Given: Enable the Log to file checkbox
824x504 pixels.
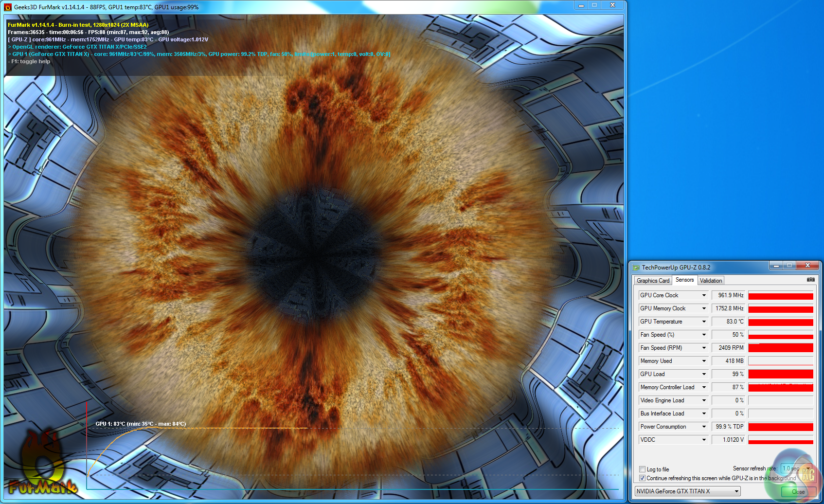Looking at the screenshot, I should click(643, 469).
